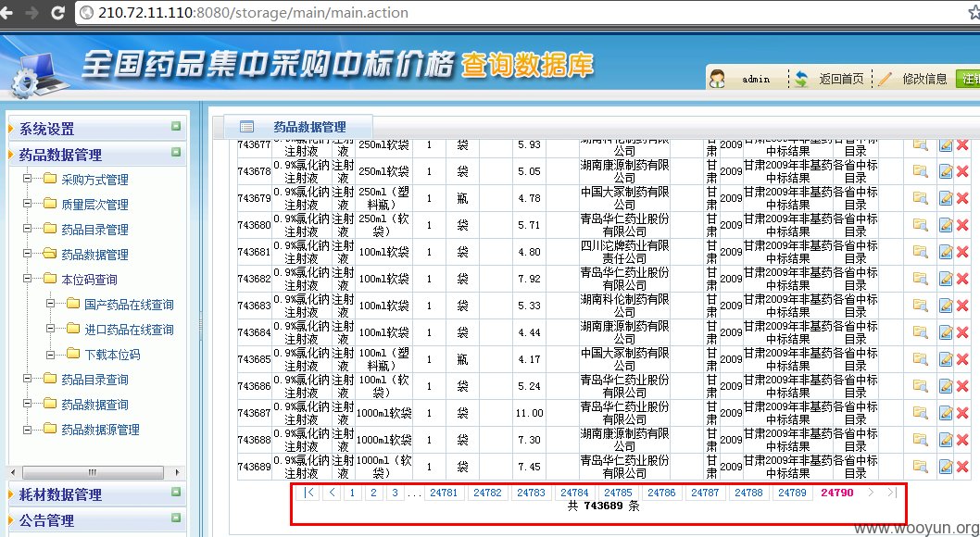This screenshot has width=980, height=537.
Task: Toggle expander beside 质量层次管理
Action: [x=28, y=204]
